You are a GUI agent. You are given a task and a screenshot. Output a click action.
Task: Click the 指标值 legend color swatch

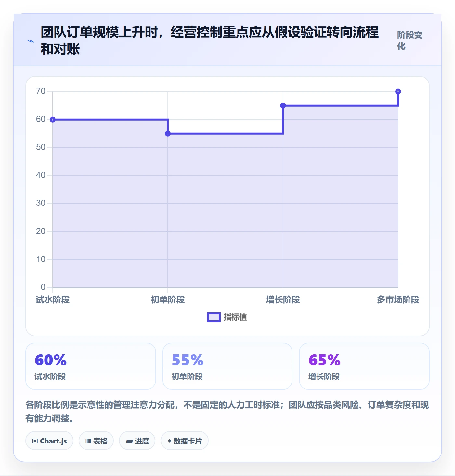[214, 317]
